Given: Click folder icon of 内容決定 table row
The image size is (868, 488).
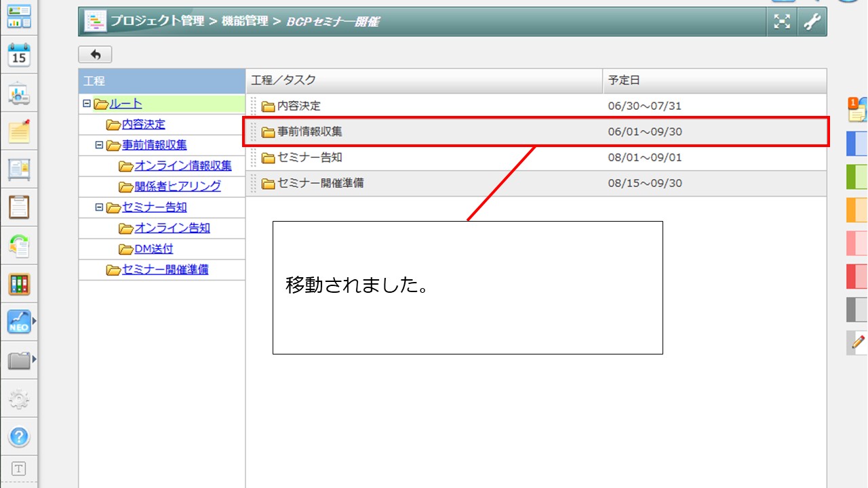Looking at the screenshot, I should [269, 106].
